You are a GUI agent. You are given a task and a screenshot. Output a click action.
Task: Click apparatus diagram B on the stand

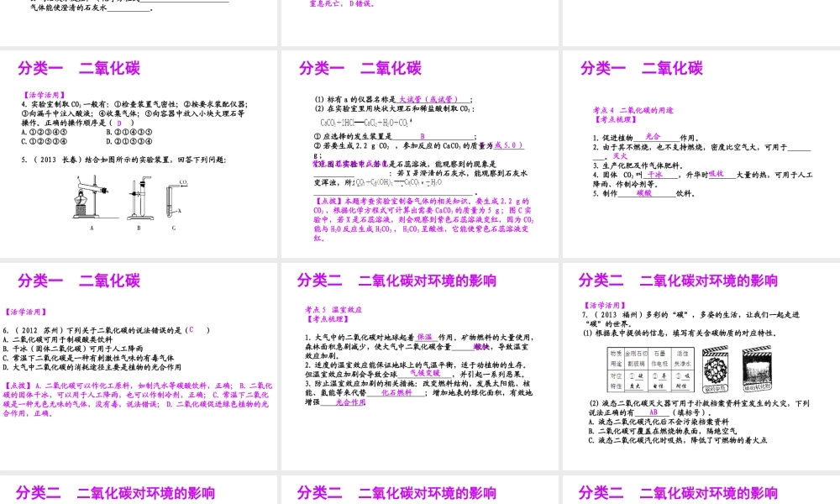pos(139,198)
